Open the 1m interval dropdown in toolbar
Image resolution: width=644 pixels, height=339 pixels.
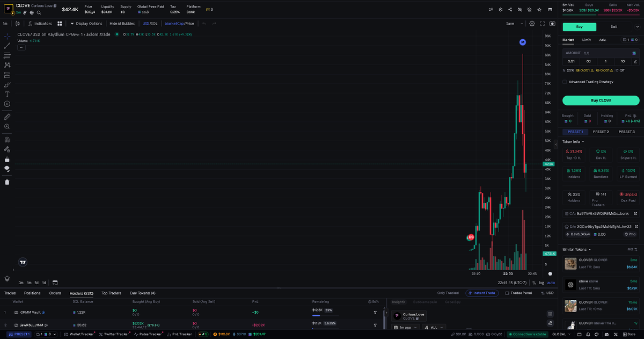tap(5, 24)
